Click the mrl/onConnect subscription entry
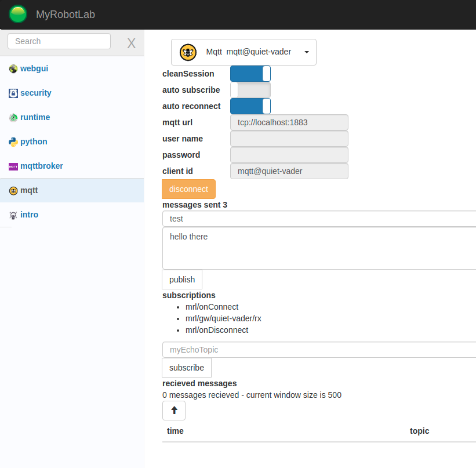The height and width of the screenshot is (468, 476). coord(212,307)
